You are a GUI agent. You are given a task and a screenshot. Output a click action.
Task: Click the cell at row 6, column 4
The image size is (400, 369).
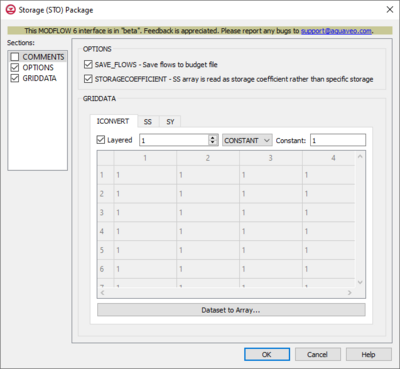(329, 269)
